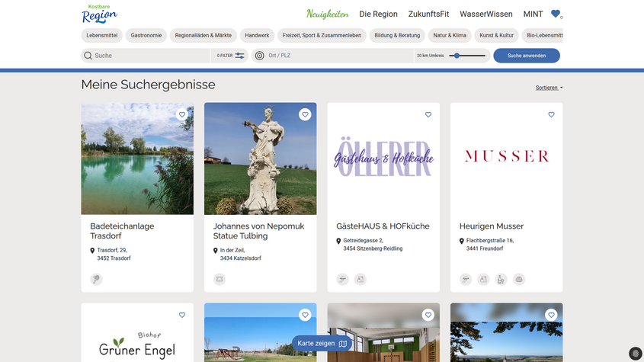
Task: Favorite the sports hall card with heart
Action: tap(428, 316)
